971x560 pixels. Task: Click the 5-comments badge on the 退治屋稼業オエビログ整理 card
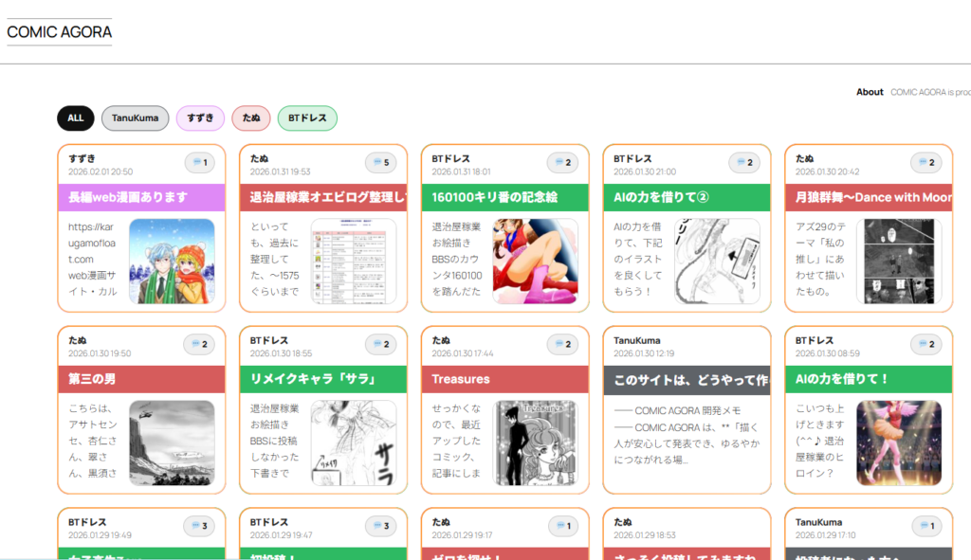coord(381,163)
